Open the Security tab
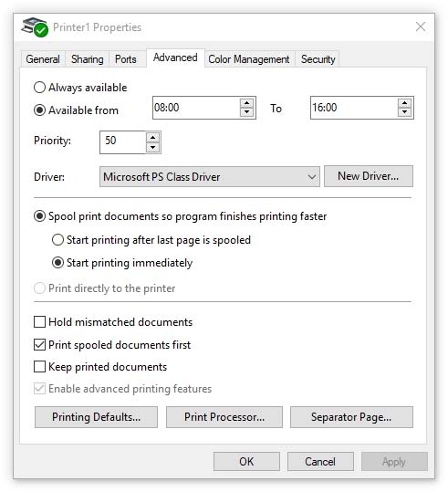Image resolution: width=448 pixels, height=492 pixels. 318,59
